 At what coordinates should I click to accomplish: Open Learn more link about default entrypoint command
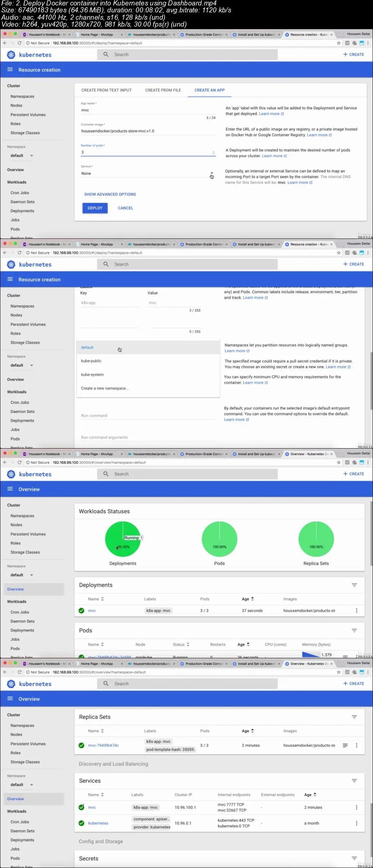pyautogui.click(x=236, y=420)
